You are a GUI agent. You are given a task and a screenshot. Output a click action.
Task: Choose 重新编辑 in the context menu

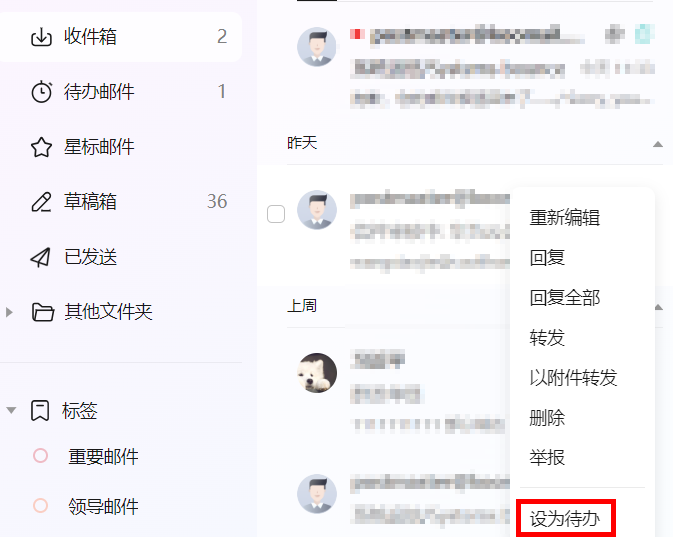[565, 217]
